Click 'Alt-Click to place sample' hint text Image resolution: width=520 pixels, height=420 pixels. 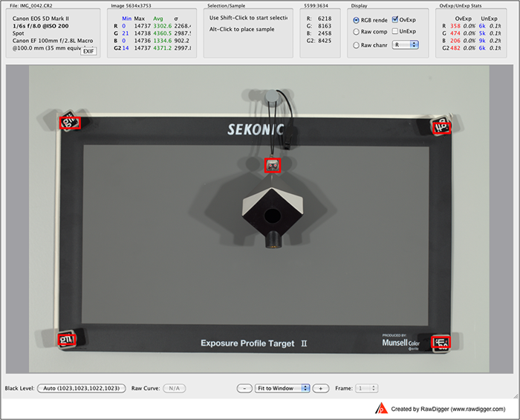pos(241,29)
